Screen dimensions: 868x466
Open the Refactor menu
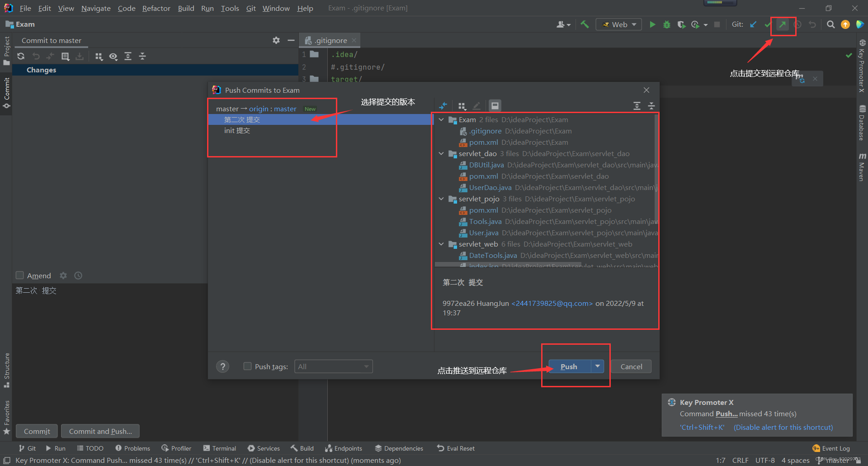(156, 8)
